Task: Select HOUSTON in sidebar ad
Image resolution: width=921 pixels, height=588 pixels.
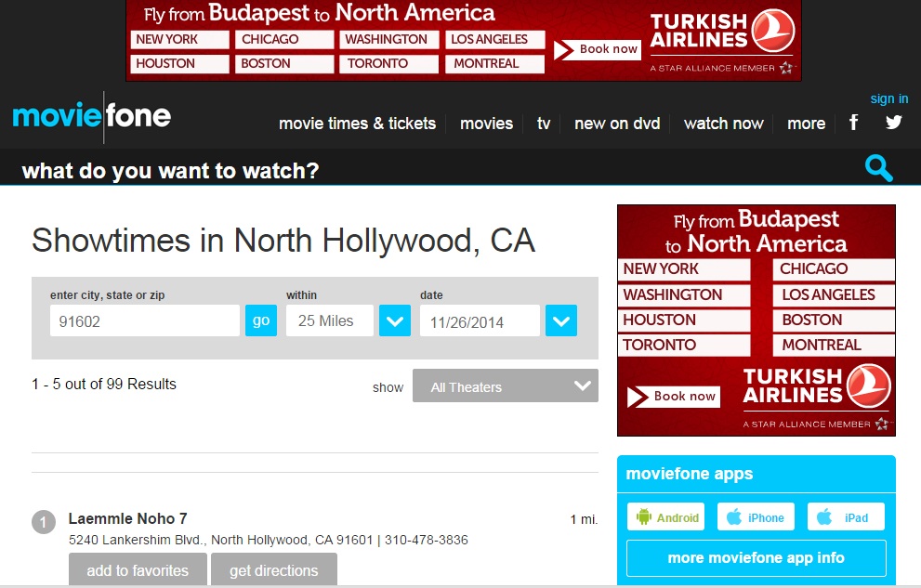Action: coord(684,320)
